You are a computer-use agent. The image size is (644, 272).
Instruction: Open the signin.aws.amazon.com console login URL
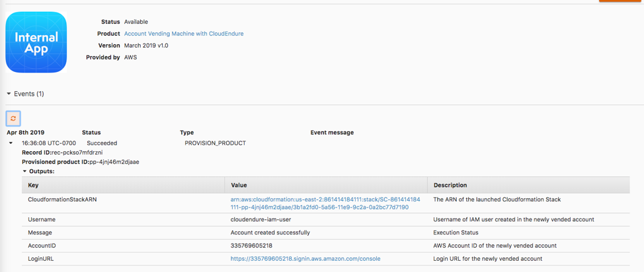tap(305, 259)
